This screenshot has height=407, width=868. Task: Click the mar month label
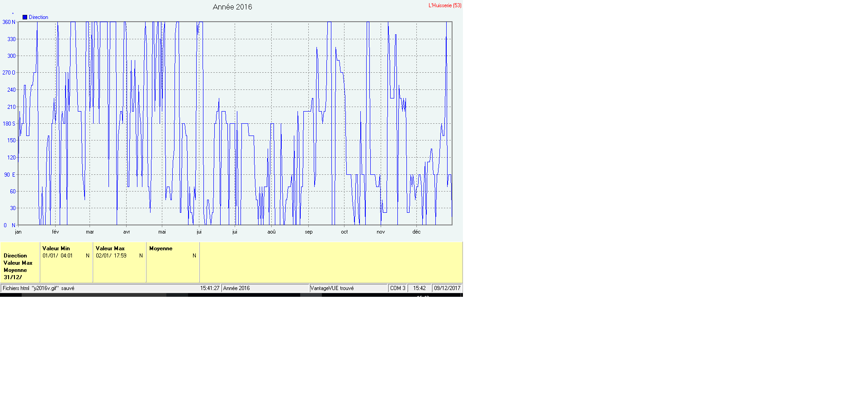click(90, 232)
